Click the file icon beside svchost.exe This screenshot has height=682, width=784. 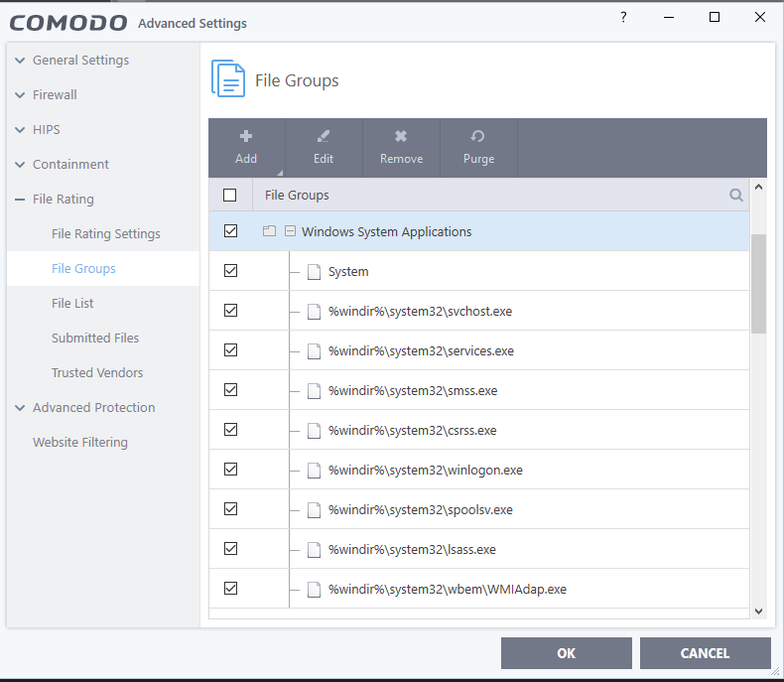click(x=314, y=311)
